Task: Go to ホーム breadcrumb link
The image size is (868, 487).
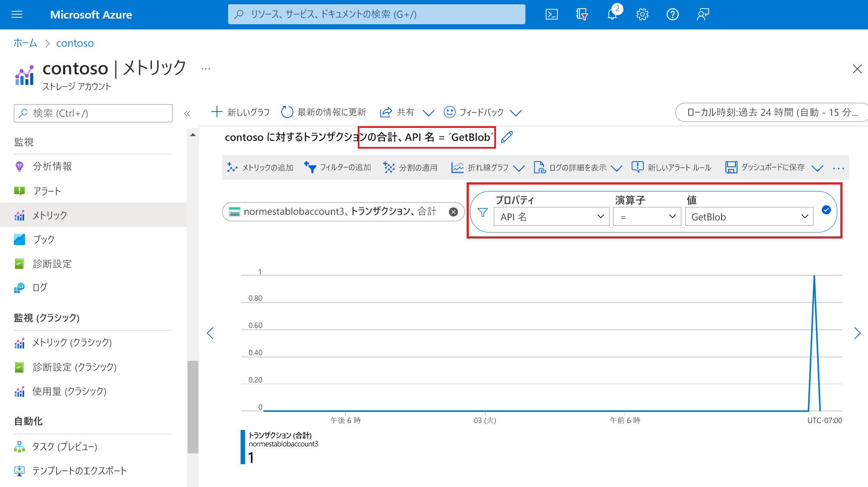Action: [x=25, y=43]
